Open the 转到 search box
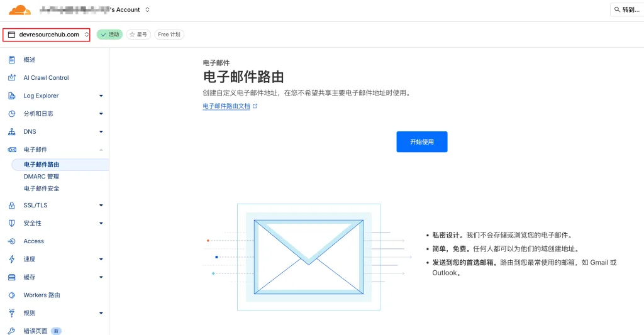This screenshot has width=644, height=335. click(x=627, y=9)
